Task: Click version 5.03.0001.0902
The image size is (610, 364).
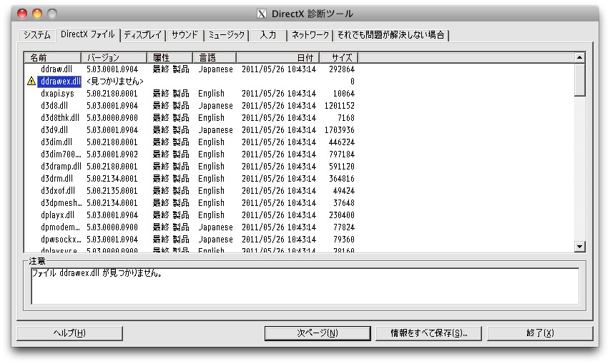Action: click(112, 154)
